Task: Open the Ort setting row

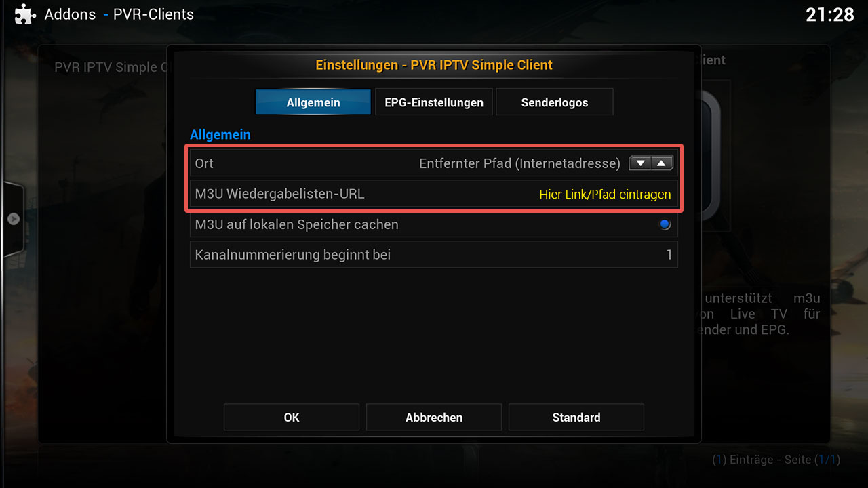Action: point(434,163)
